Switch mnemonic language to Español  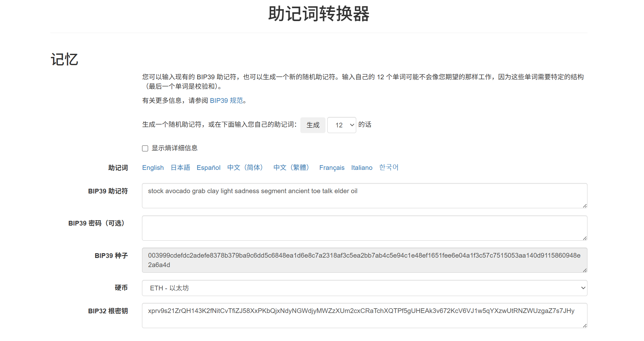[208, 168]
